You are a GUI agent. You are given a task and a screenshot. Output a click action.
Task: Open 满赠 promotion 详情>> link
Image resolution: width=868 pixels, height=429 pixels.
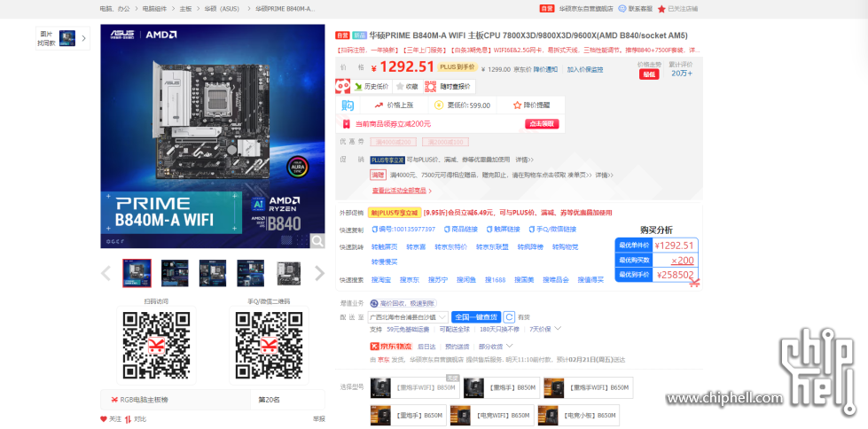pyautogui.click(x=604, y=175)
